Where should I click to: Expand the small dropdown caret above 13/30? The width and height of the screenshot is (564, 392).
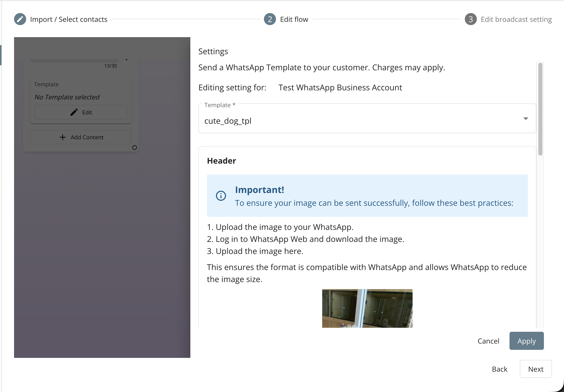tap(127, 60)
